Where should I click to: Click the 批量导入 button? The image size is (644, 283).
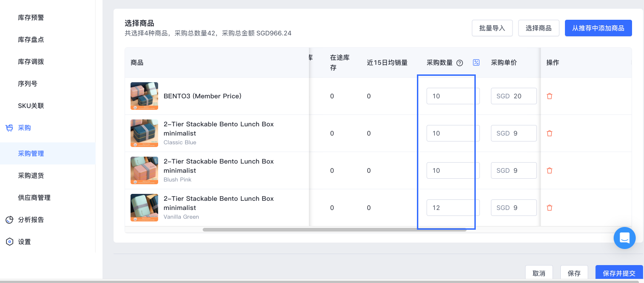pyautogui.click(x=492, y=28)
